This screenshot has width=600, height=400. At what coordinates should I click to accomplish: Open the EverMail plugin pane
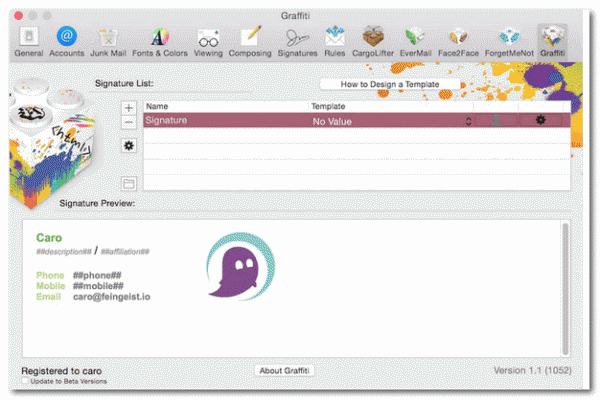tap(416, 42)
